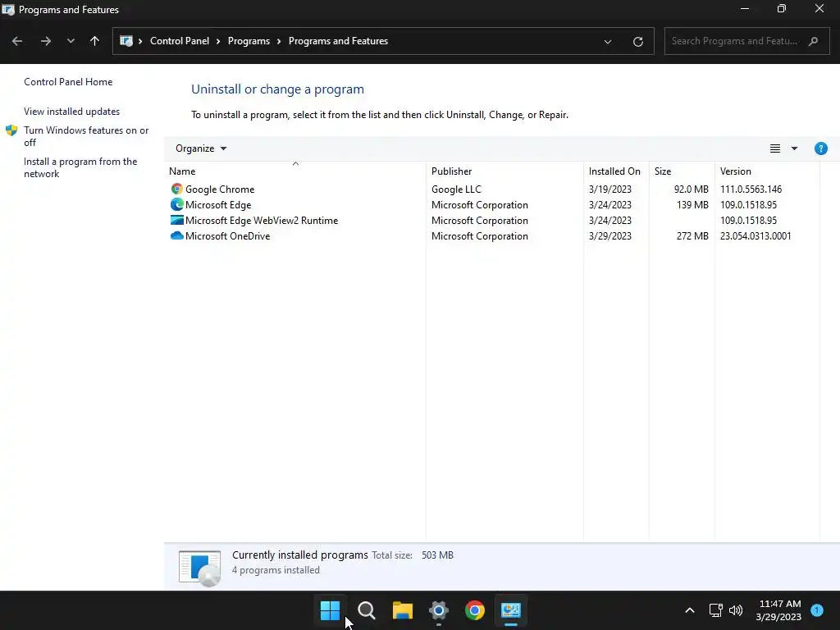The image size is (840, 630).
Task: Select the Google Chrome entry
Action: coord(220,189)
